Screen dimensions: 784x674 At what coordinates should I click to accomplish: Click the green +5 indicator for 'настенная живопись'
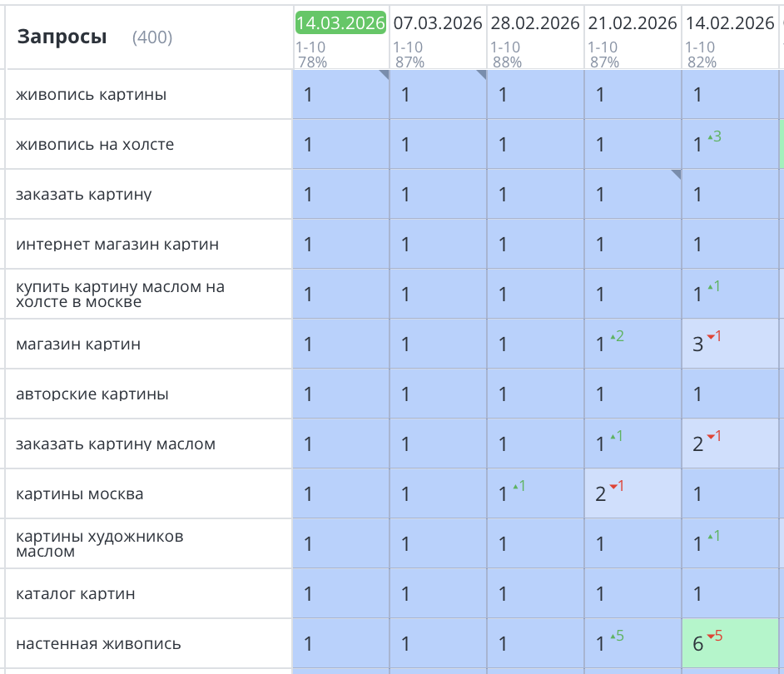click(x=617, y=637)
